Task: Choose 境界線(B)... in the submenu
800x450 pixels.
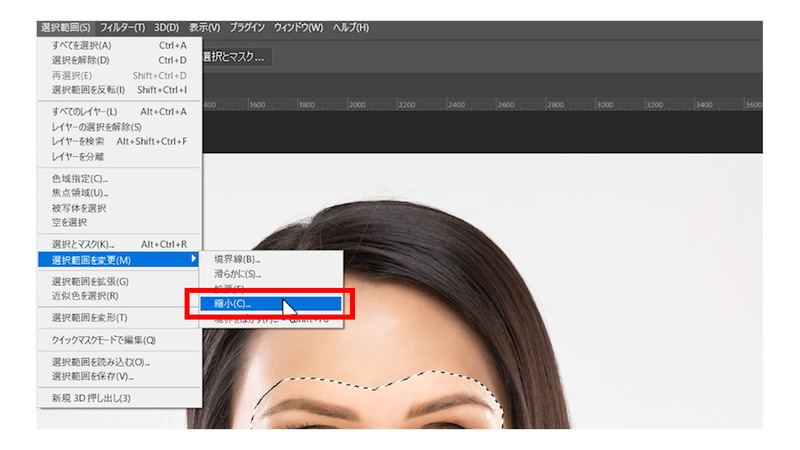Action: [271, 259]
